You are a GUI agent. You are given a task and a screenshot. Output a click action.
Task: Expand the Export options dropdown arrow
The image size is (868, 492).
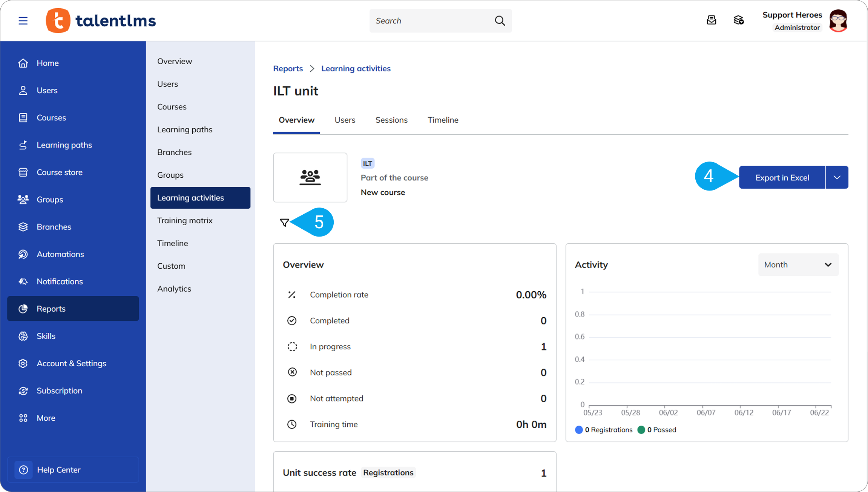pos(837,177)
